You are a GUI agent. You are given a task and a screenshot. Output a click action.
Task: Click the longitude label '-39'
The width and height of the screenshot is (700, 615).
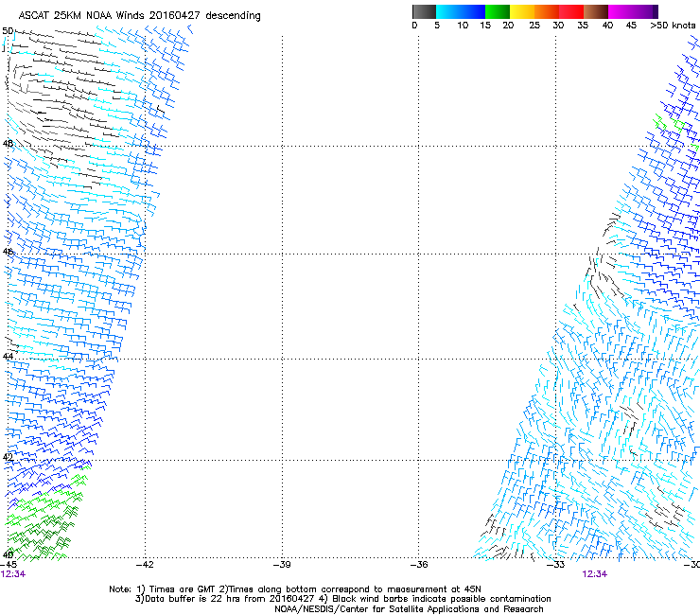pyautogui.click(x=282, y=565)
